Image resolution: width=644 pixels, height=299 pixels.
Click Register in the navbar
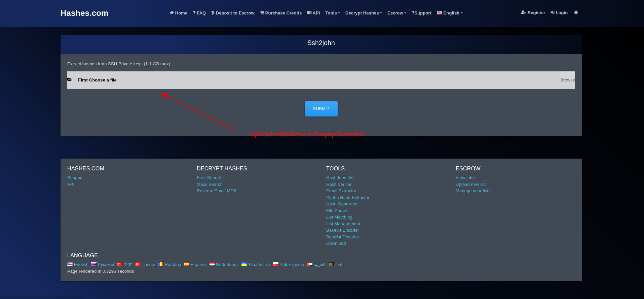coord(533,12)
